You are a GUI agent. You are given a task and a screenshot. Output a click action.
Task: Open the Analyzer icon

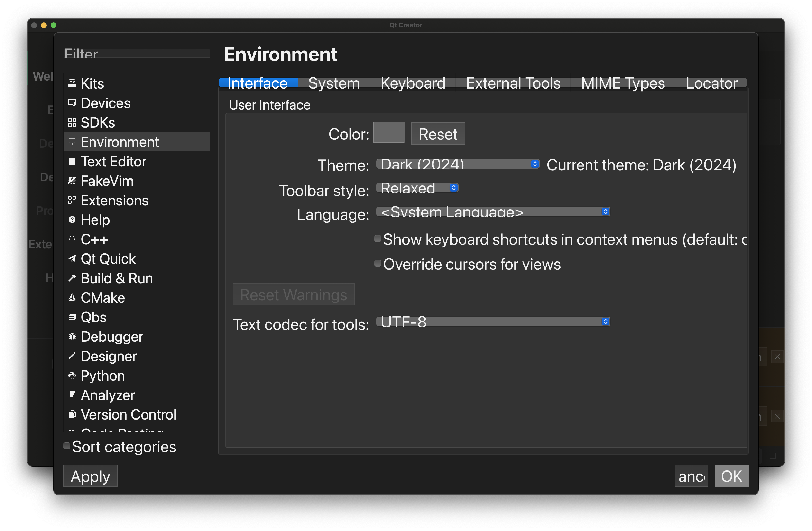72,395
